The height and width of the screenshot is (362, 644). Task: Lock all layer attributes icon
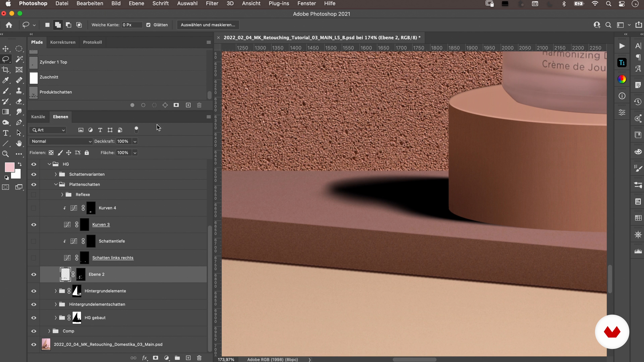point(87,153)
